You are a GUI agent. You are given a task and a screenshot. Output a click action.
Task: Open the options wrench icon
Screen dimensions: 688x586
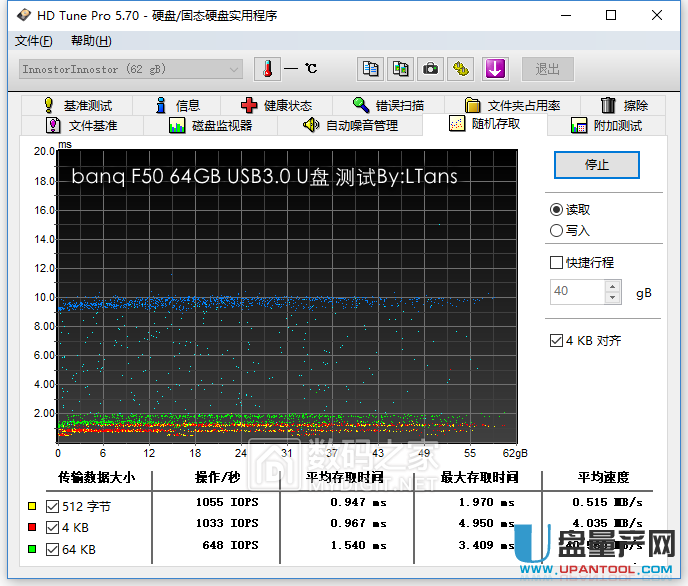[461, 69]
